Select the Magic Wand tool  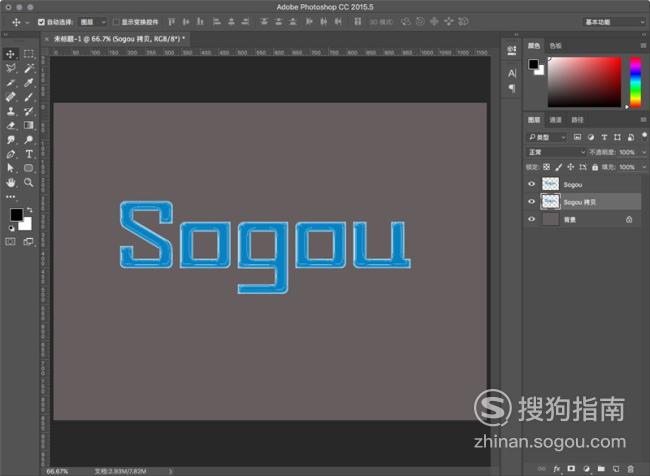(29, 68)
